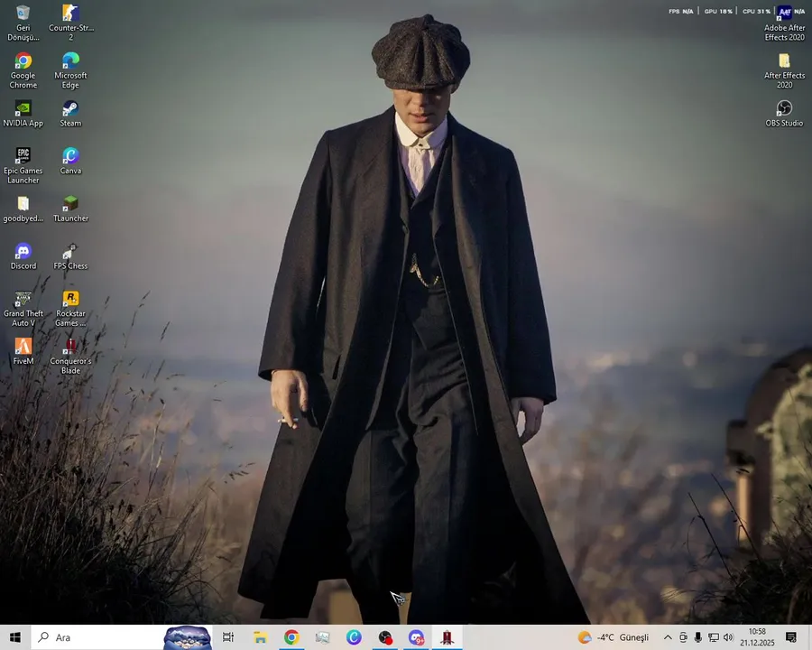Image resolution: width=812 pixels, height=650 pixels.
Task: Select the Google Chrome desktop shortcut
Action: coord(23,70)
